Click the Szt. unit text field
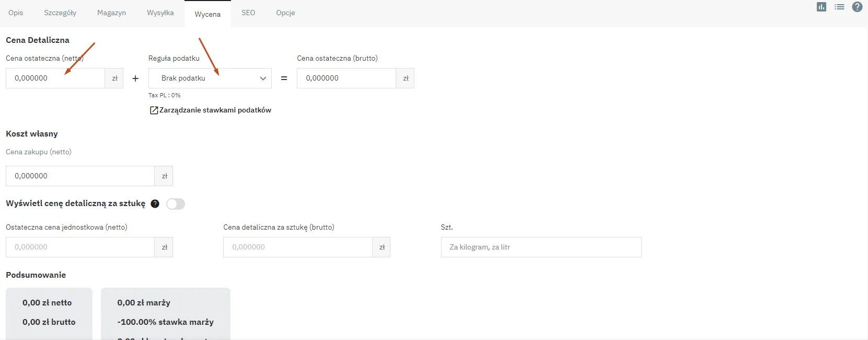 [x=541, y=247]
